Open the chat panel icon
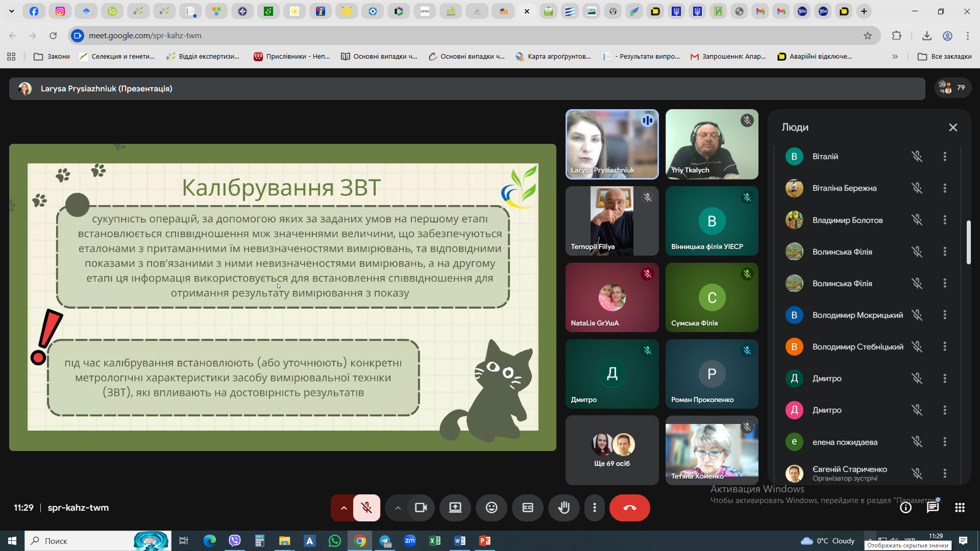 tap(933, 508)
